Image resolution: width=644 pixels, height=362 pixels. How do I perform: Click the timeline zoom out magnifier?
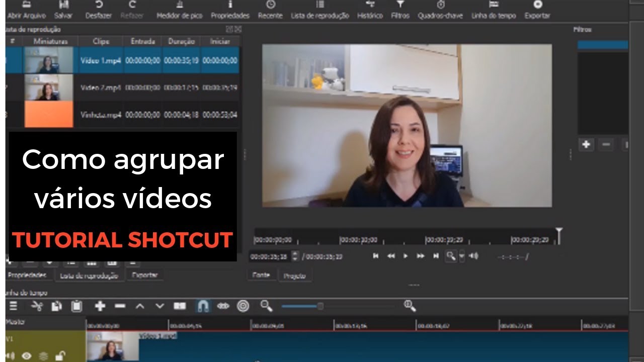click(x=266, y=306)
